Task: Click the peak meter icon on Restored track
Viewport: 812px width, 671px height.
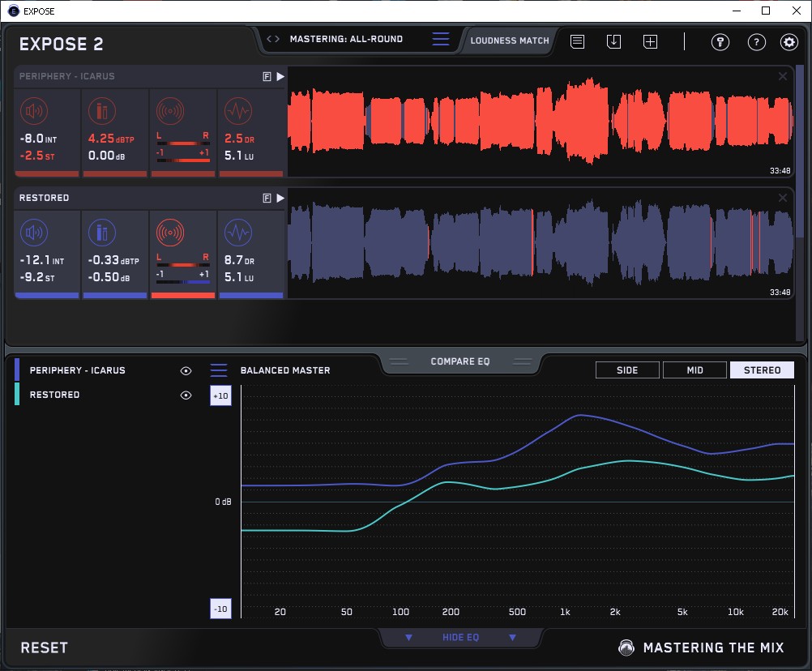Action: point(100,233)
